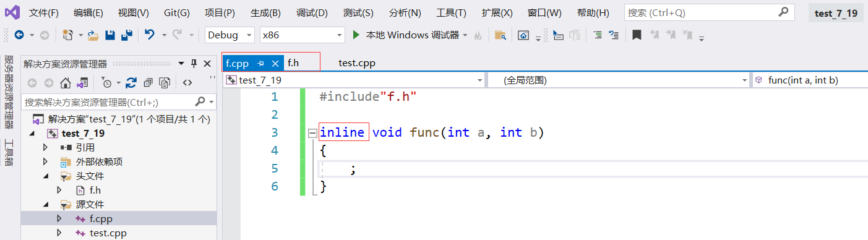Click the navigate backward arrow icon

[x=19, y=35]
